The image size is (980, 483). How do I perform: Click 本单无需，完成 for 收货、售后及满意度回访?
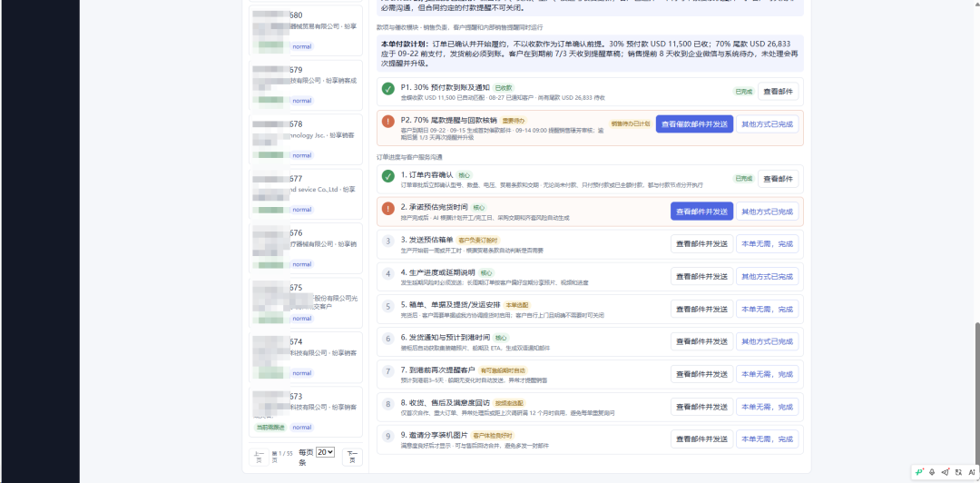click(x=767, y=407)
